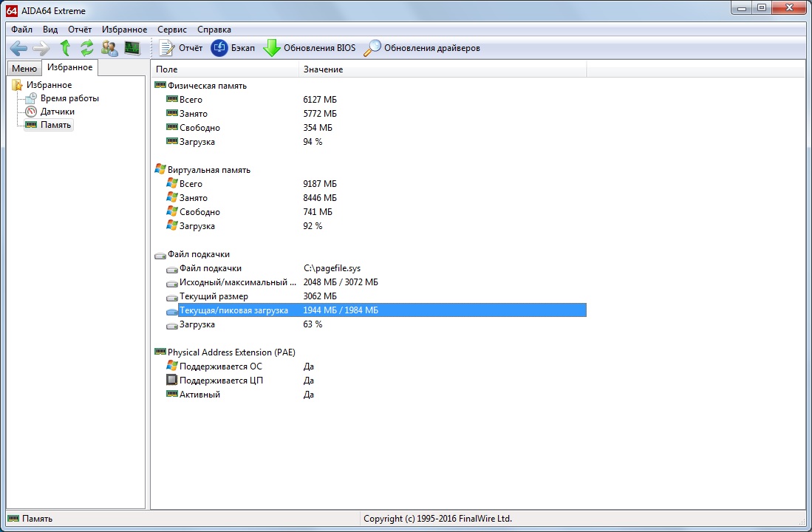
Task: Click the Back navigation arrow
Action: [18, 48]
